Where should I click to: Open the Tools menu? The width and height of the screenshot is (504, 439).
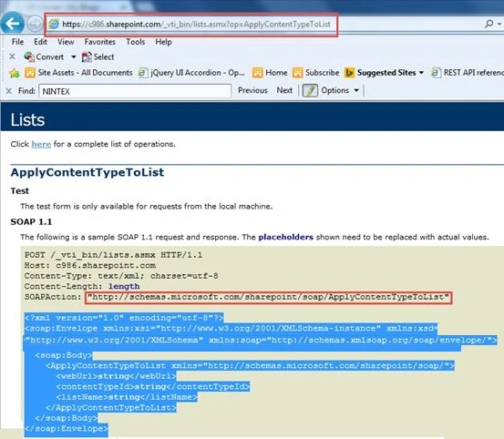pos(135,42)
